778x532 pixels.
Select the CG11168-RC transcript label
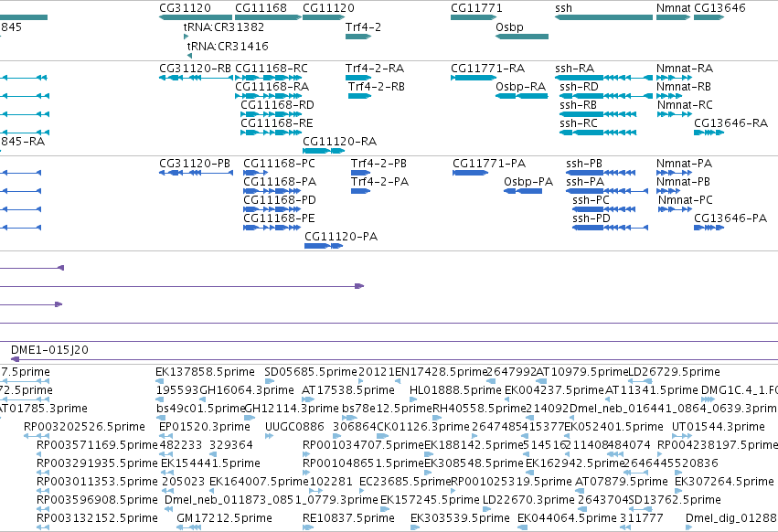(x=272, y=68)
